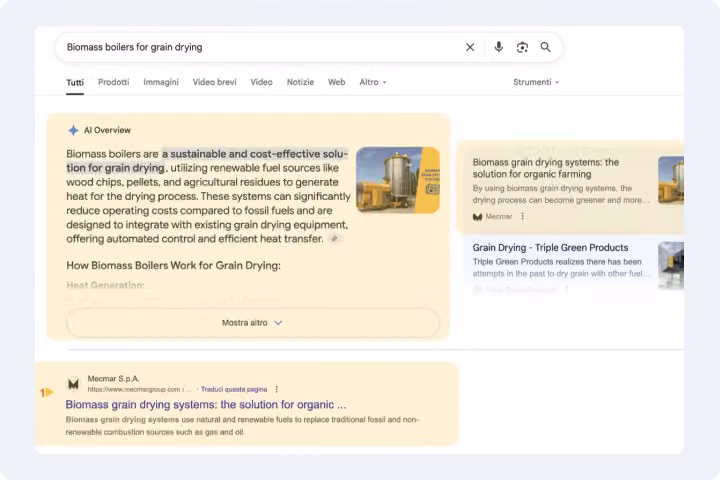Open the Strumenti dropdown

click(536, 82)
